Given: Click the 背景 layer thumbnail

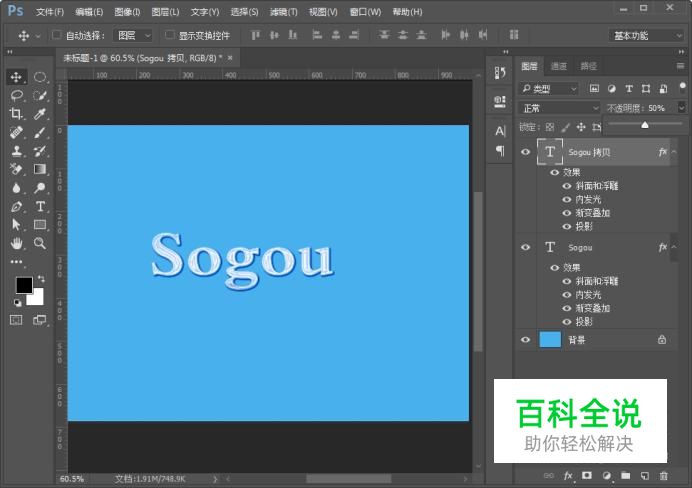Looking at the screenshot, I should point(550,340).
